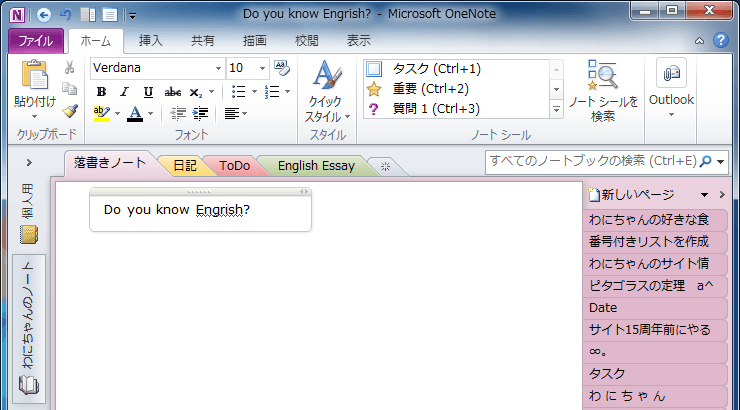The image size is (740, 410).
Task: Open the 挿入 ribbon tab
Action: pyautogui.click(x=151, y=41)
